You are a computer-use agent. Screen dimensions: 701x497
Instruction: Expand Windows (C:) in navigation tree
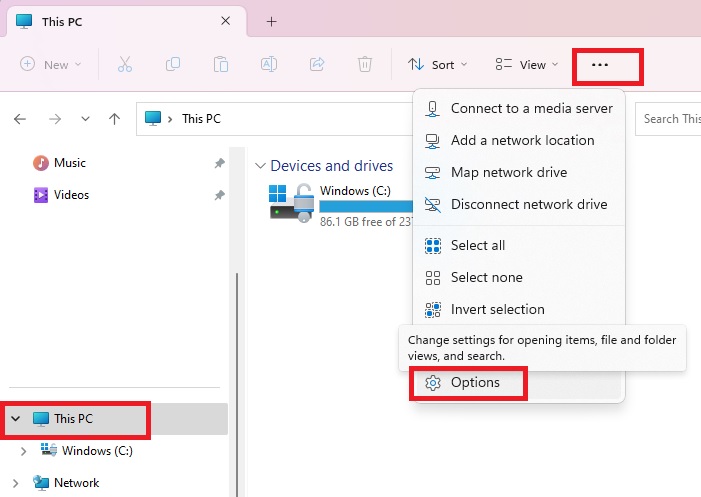point(23,451)
